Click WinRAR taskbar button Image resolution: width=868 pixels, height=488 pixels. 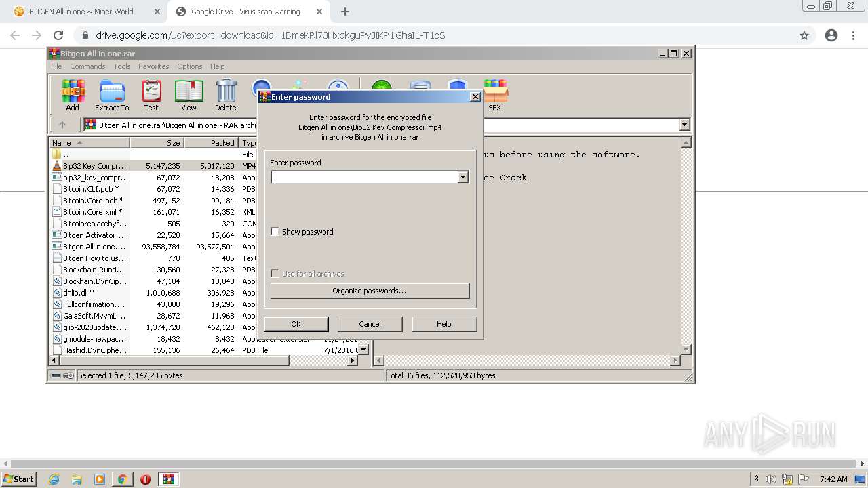pyautogui.click(x=168, y=479)
